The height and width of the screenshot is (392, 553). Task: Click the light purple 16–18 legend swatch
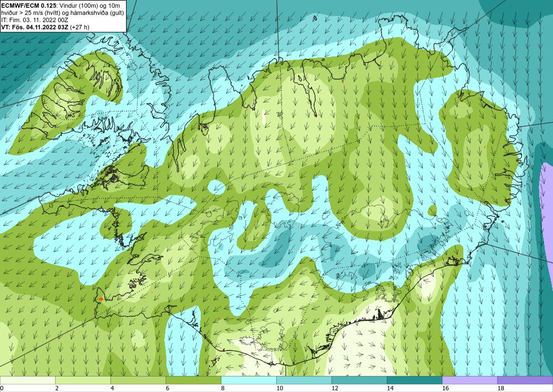pyautogui.click(x=469, y=380)
